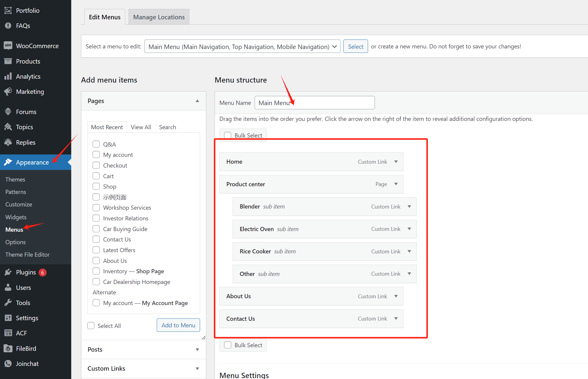Open FileBird from the sidebar icon
The width and height of the screenshot is (588, 379).
pyautogui.click(x=8, y=348)
